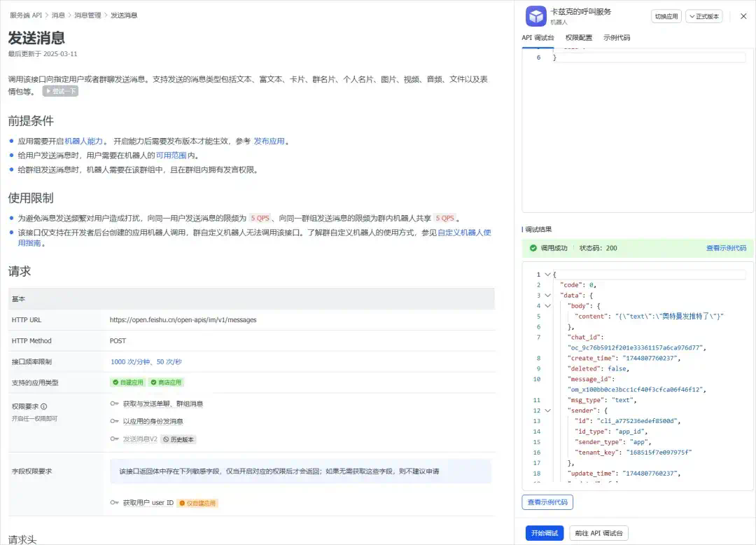
Task: Click 服务端 API breadcrumb
Action: tap(26, 15)
